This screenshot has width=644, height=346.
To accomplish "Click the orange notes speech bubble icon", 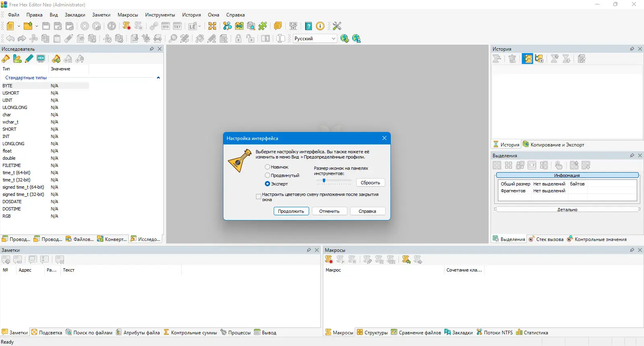I will [x=278, y=26].
